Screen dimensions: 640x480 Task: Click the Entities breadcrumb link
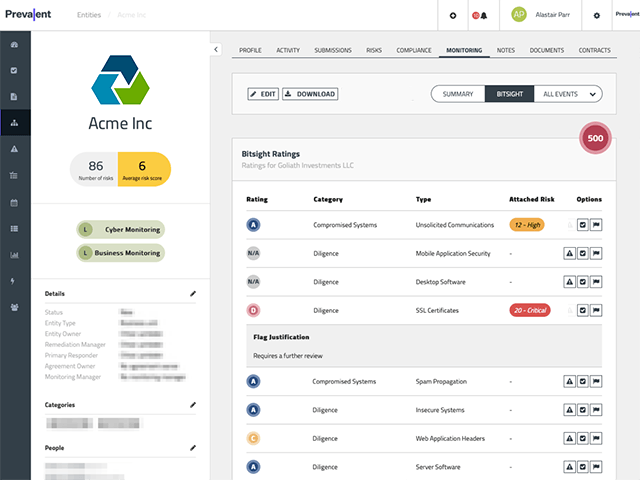point(89,15)
